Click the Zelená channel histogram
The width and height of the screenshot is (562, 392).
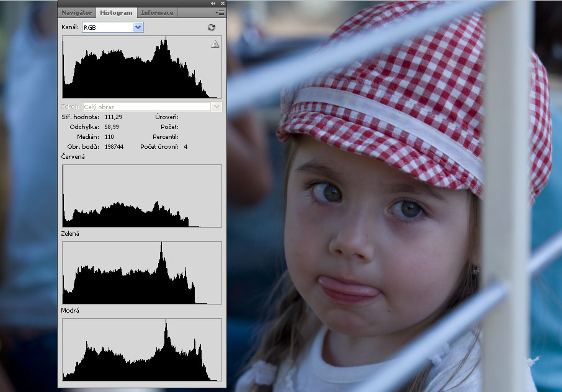point(141,273)
